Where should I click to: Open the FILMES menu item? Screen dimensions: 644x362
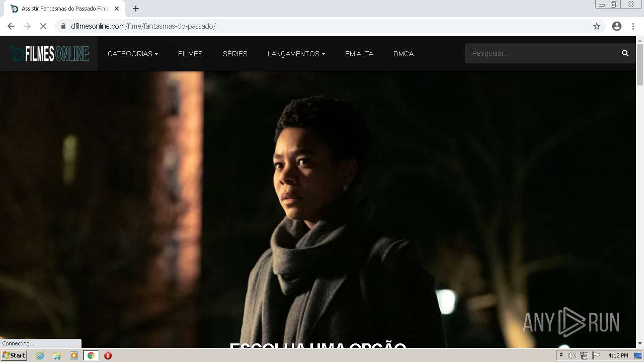click(190, 54)
